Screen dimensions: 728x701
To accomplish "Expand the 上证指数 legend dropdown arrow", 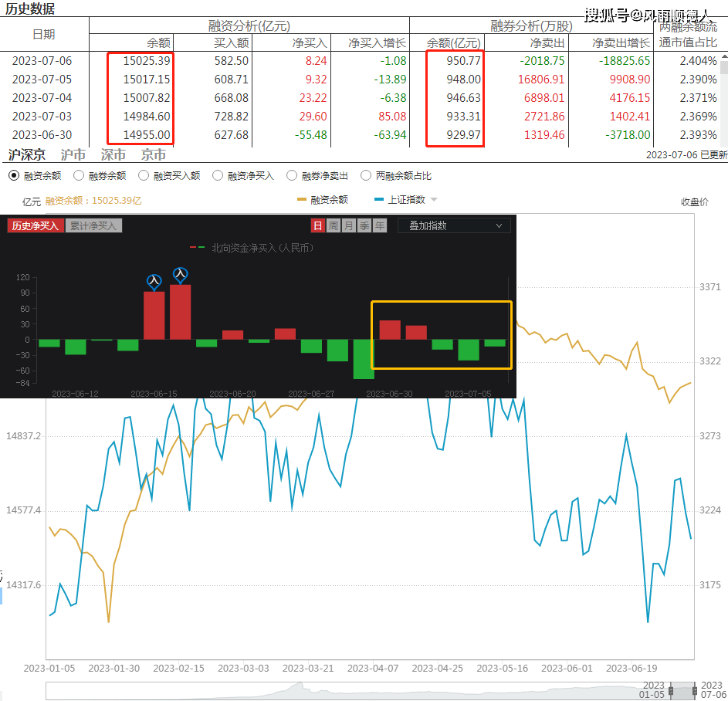I will pos(434,200).
